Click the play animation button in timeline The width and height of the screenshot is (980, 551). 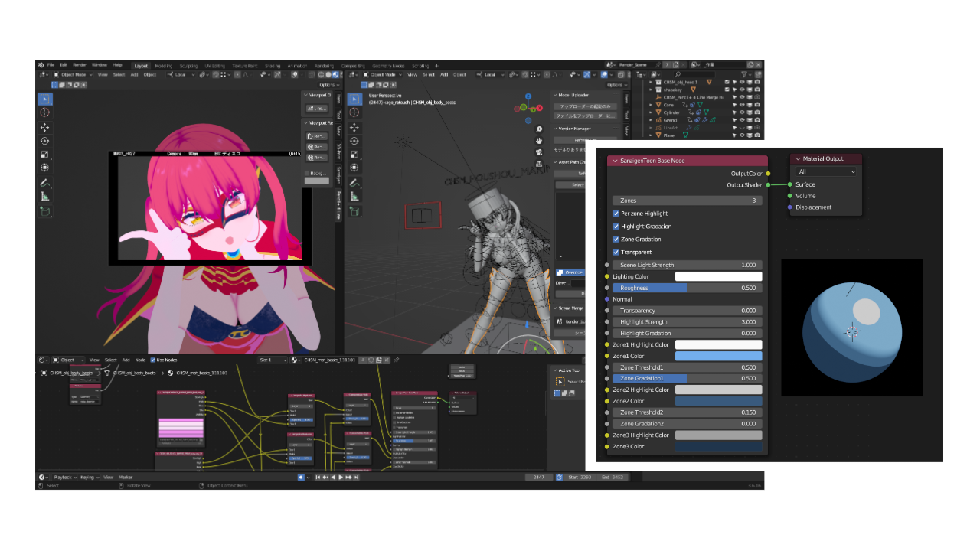tap(341, 478)
